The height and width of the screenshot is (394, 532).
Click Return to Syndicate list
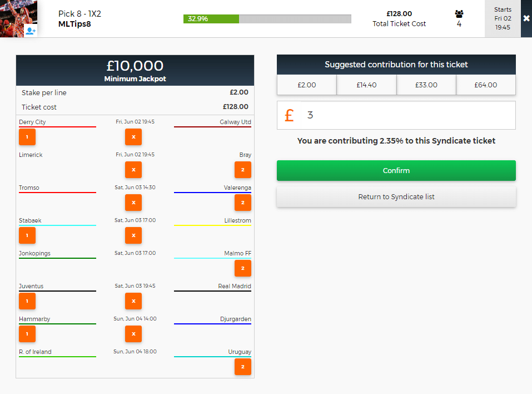coord(396,197)
